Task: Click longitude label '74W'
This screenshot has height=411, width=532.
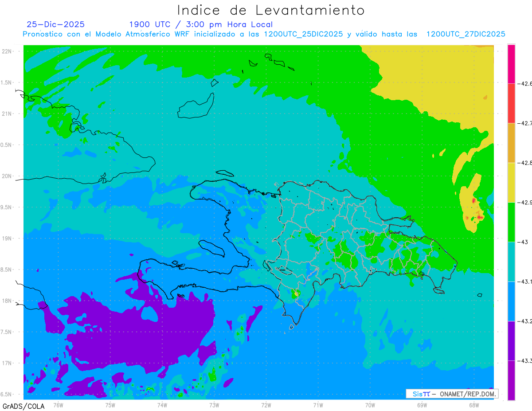Action: coord(162,405)
